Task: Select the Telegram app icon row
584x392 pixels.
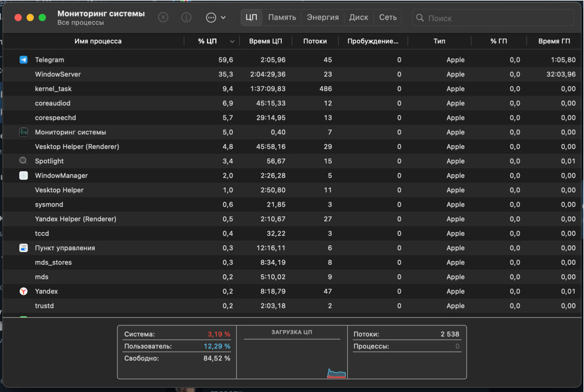Action: (x=24, y=60)
